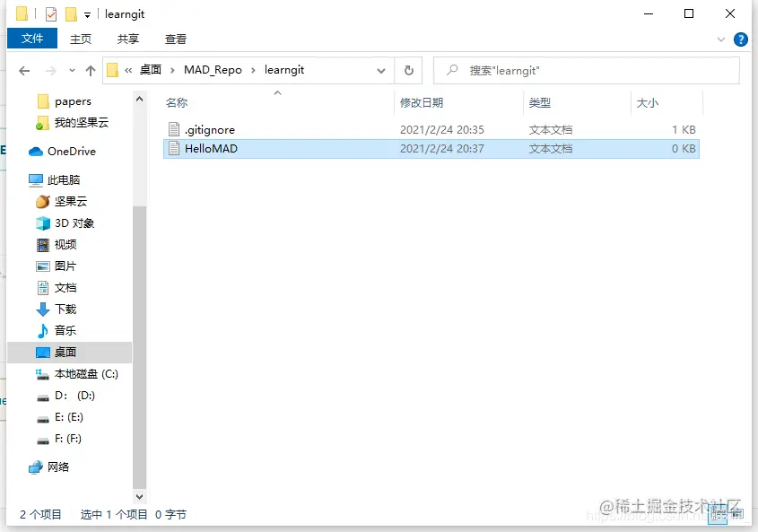This screenshot has height=532, width=758.
Task: Click properties icon in quick access toolbar
Action: [x=51, y=14]
